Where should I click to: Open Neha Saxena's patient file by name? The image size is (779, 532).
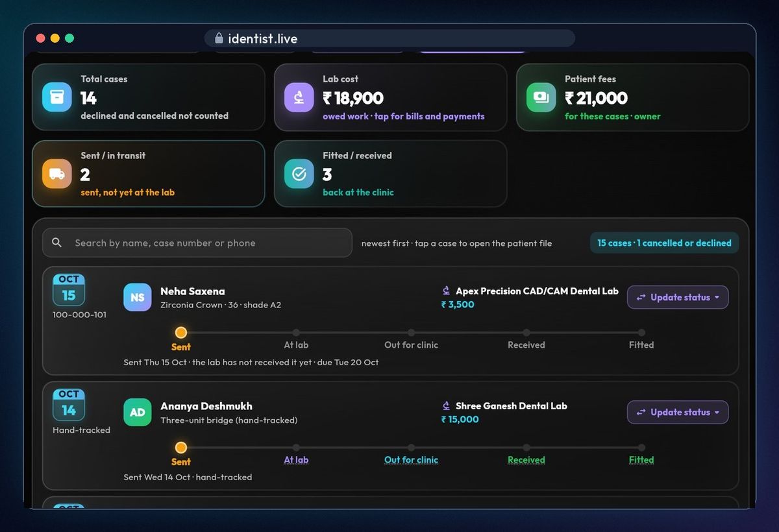coord(193,291)
